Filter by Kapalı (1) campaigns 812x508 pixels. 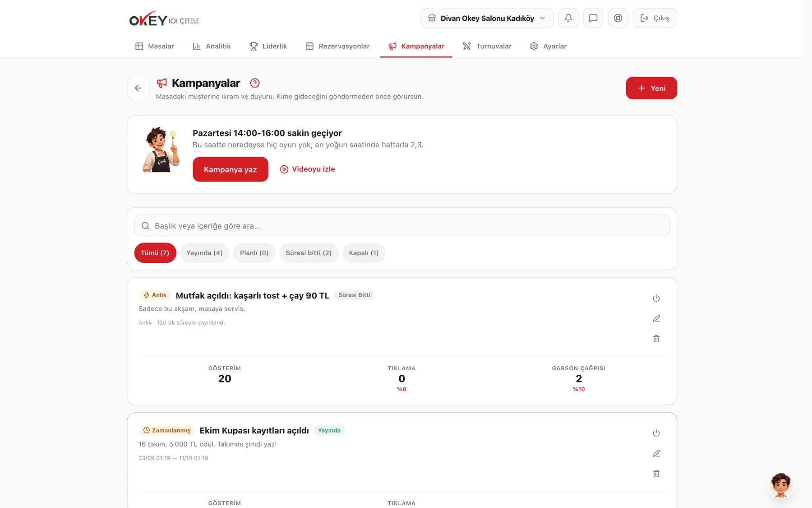point(364,253)
